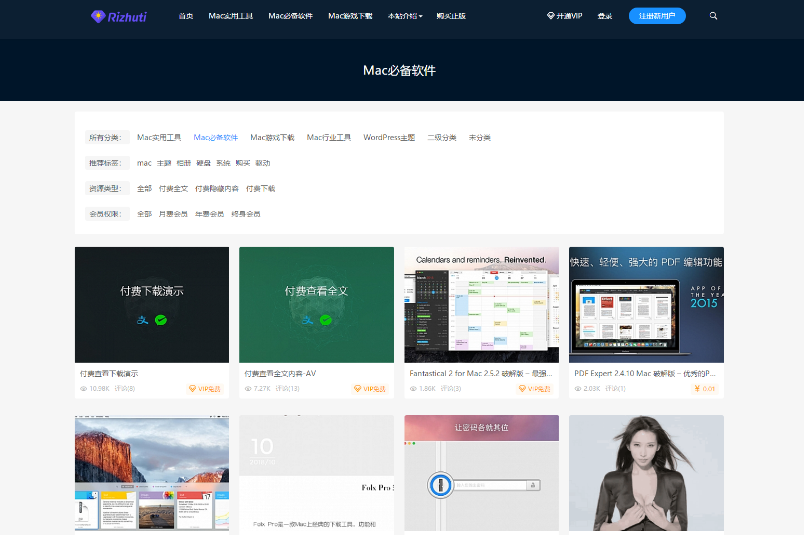Image resolution: width=804 pixels, height=535 pixels.
Task: Click the WeChat Pay icon on 付费查看全文 thumbnail
Action: (x=326, y=320)
